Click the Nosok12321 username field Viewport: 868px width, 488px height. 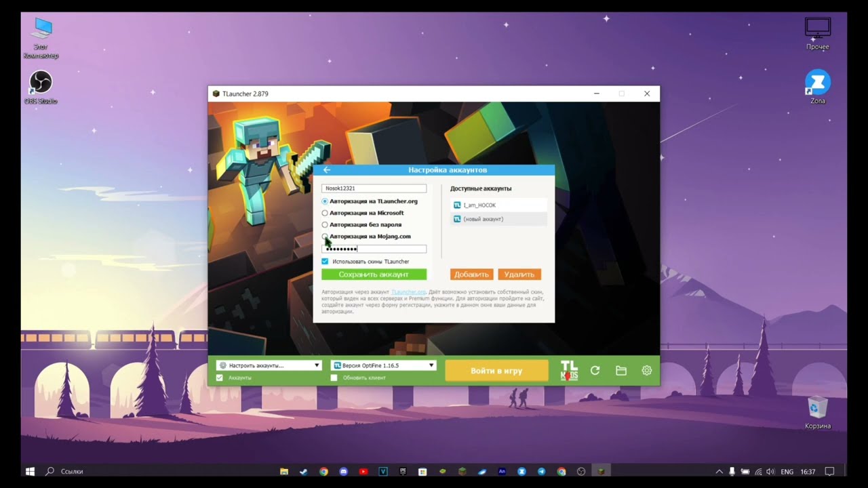click(374, 188)
